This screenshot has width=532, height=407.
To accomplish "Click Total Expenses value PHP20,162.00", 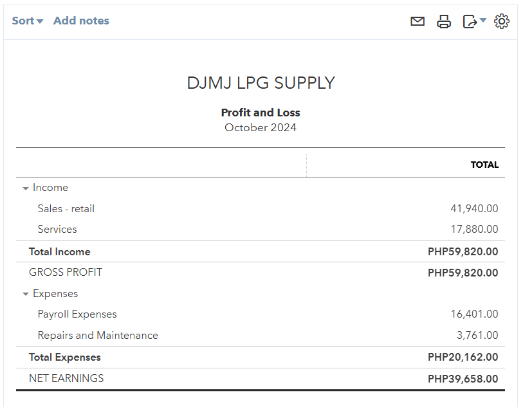I will (x=463, y=357).
